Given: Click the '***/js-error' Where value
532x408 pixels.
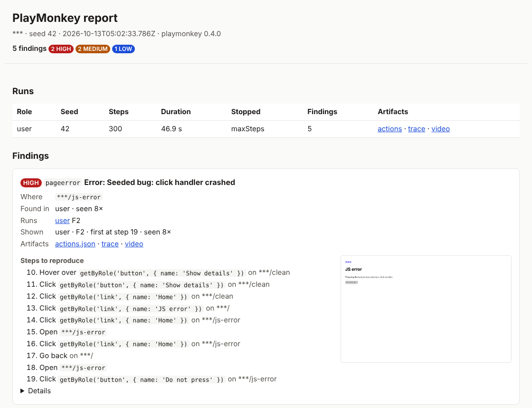Looking at the screenshot, I should (x=79, y=197).
